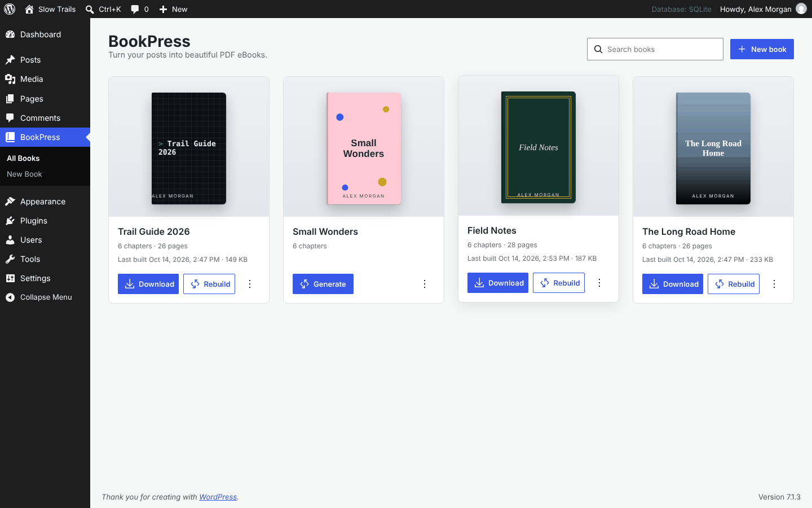Focus the Search books field
This screenshot has width=812, height=508.
(655, 49)
